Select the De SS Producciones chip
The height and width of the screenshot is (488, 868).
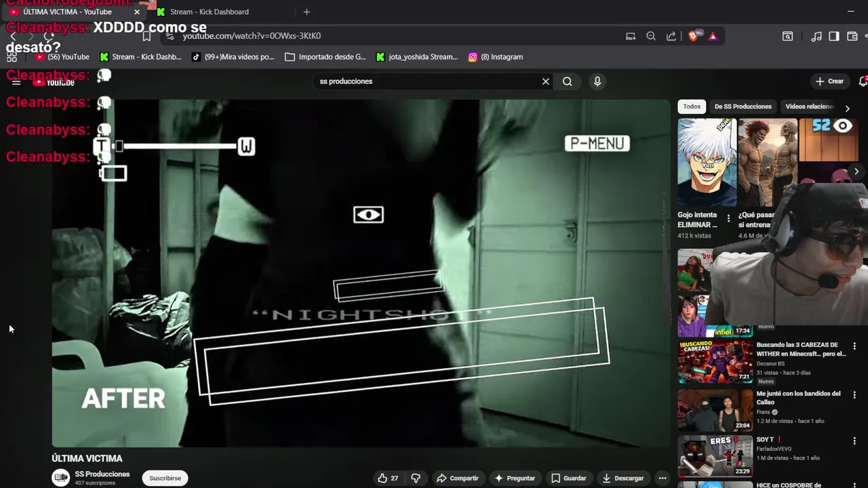point(743,106)
